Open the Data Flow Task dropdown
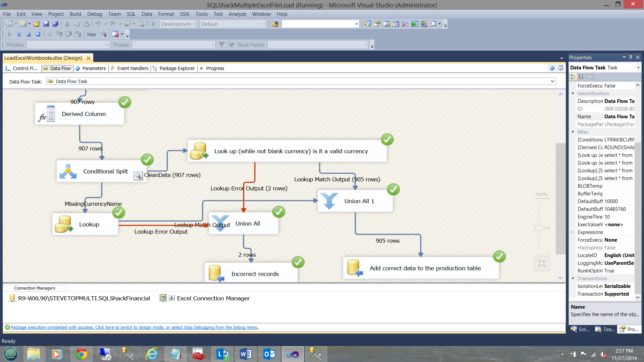Screen dimensions: 644x362 pyautogui.click(x=552, y=81)
